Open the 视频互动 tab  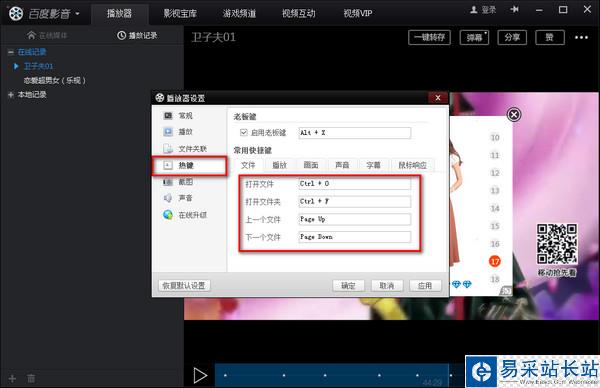298,13
